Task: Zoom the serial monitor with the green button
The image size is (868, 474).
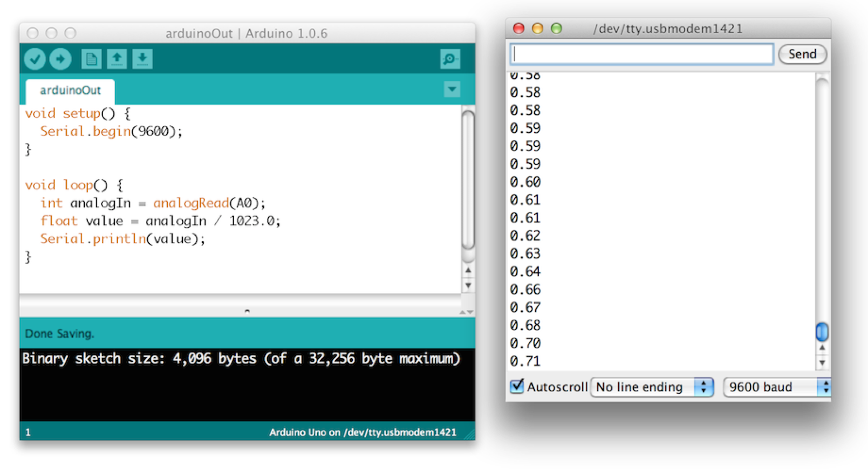Action: pyautogui.click(x=556, y=28)
